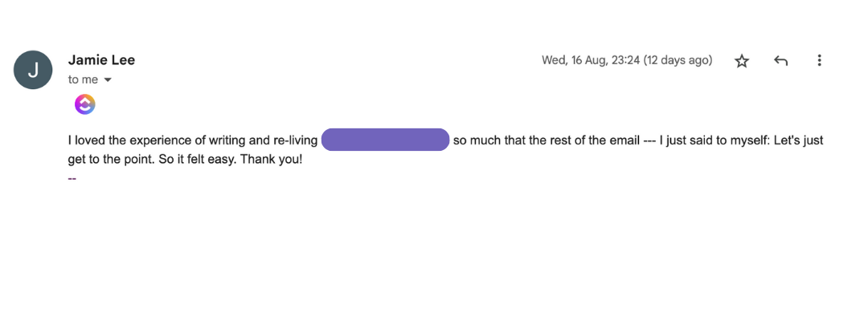The height and width of the screenshot is (321, 868).
Task: Open the three-dot more options menu
Action: click(819, 61)
